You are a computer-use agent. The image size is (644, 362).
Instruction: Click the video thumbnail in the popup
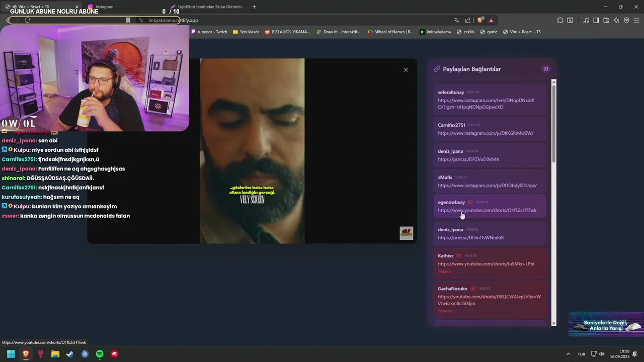(x=252, y=151)
